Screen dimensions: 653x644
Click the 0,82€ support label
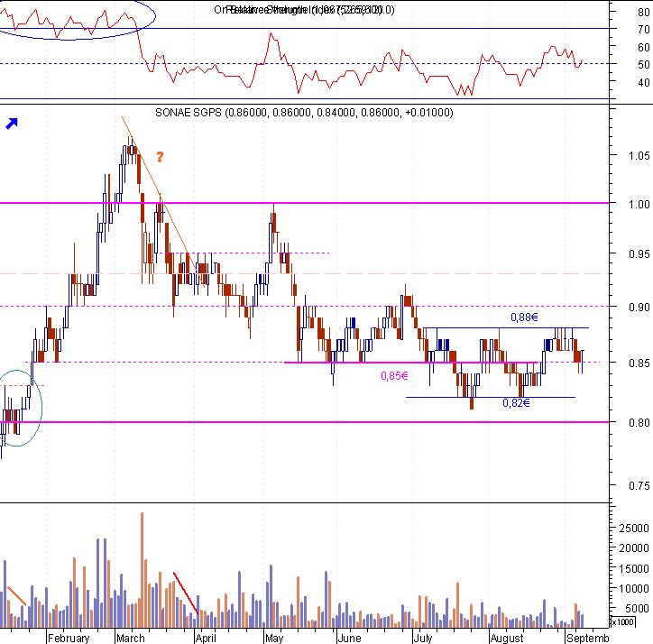click(x=517, y=403)
